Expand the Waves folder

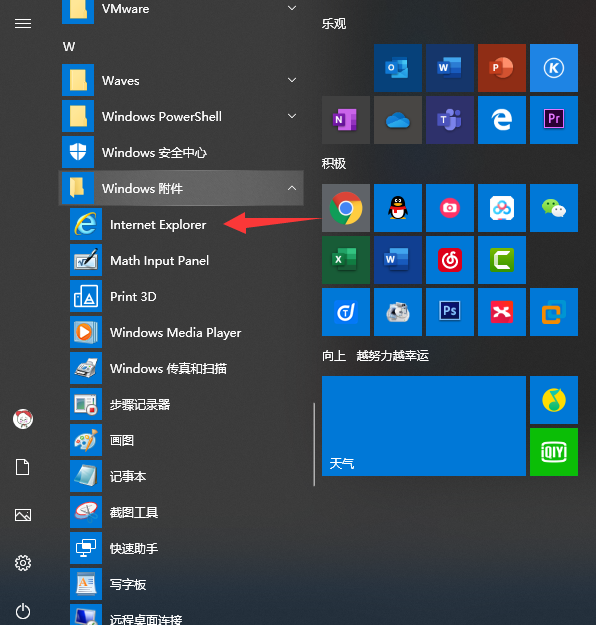[181, 80]
